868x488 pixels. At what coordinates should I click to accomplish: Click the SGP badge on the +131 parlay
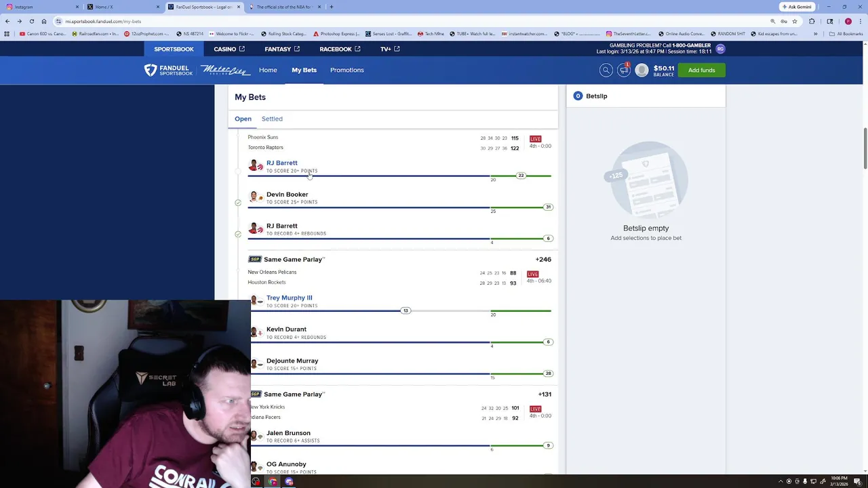coord(255,394)
